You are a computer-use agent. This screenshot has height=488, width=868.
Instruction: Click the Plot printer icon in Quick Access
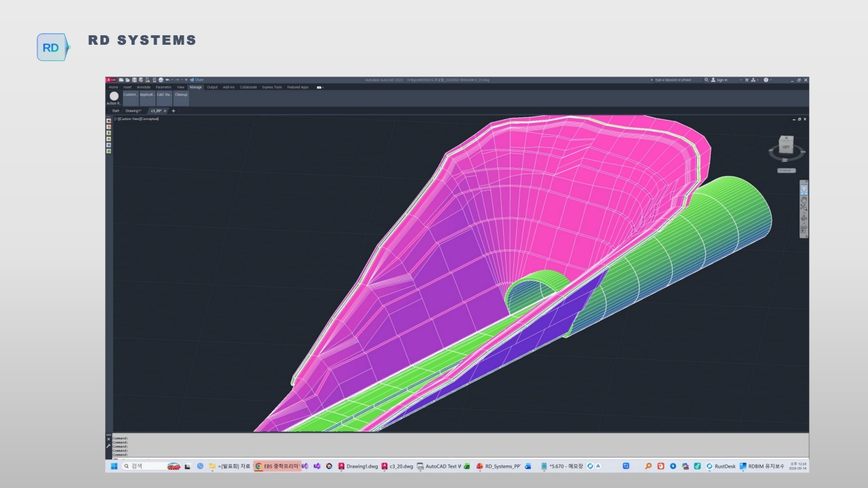point(161,80)
